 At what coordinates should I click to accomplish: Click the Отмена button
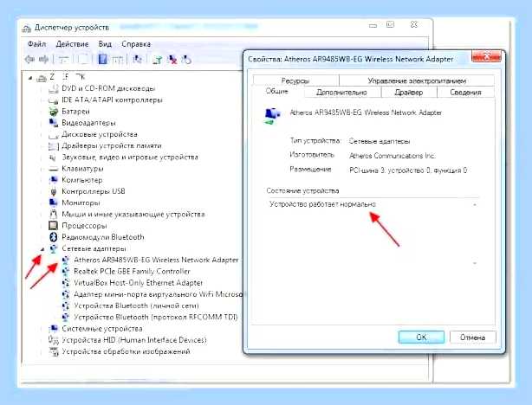click(472, 337)
